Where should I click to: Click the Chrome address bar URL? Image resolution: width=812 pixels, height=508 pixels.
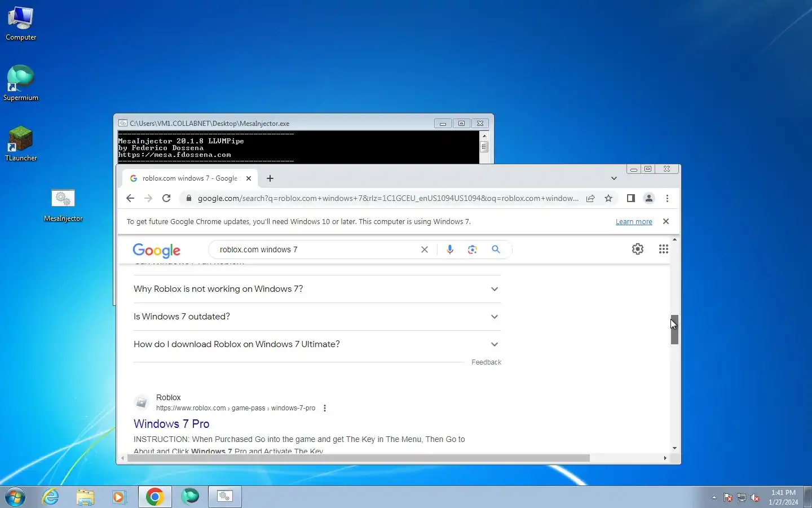[388, 198]
